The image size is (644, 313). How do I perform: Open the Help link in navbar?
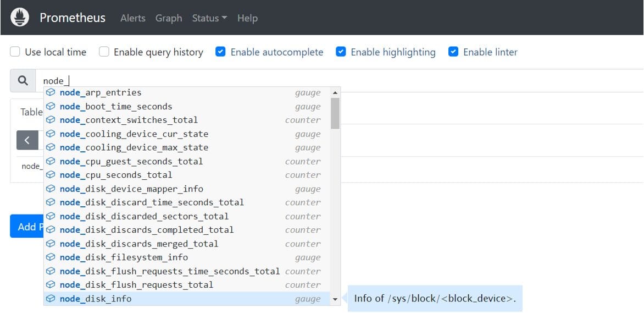(247, 18)
